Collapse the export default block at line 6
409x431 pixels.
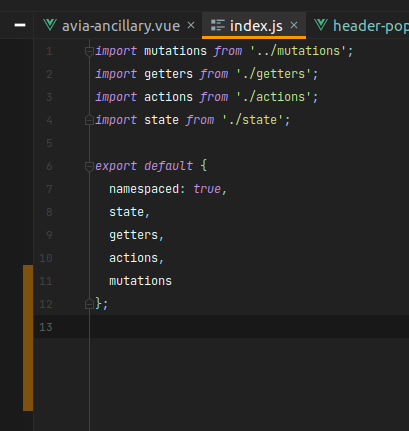[89, 166]
